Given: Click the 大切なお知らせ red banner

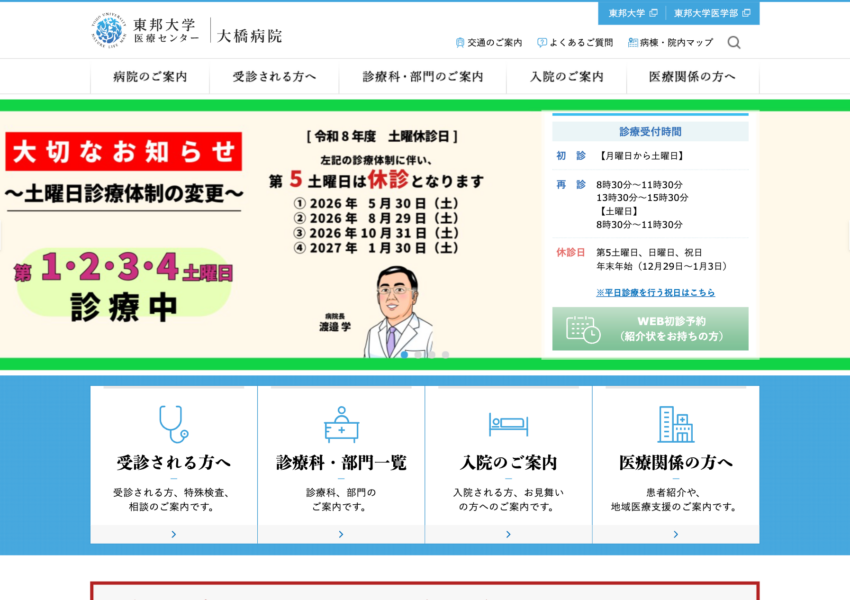Looking at the screenshot, I should pos(124,151).
